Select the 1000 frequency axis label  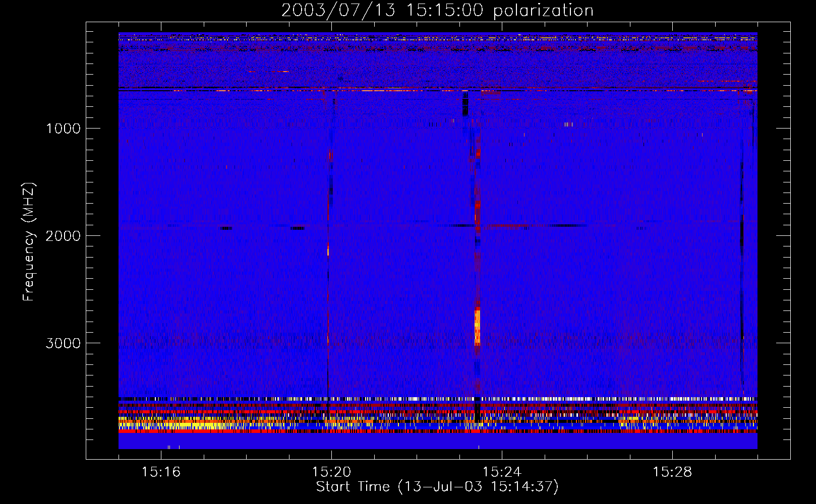63,129
